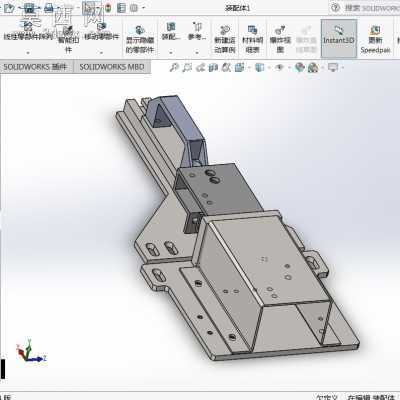This screenshot has width=400, height=400.
Task: Switch to SOLIDWORKS 插件 tab
Action: tap(35, 67)
